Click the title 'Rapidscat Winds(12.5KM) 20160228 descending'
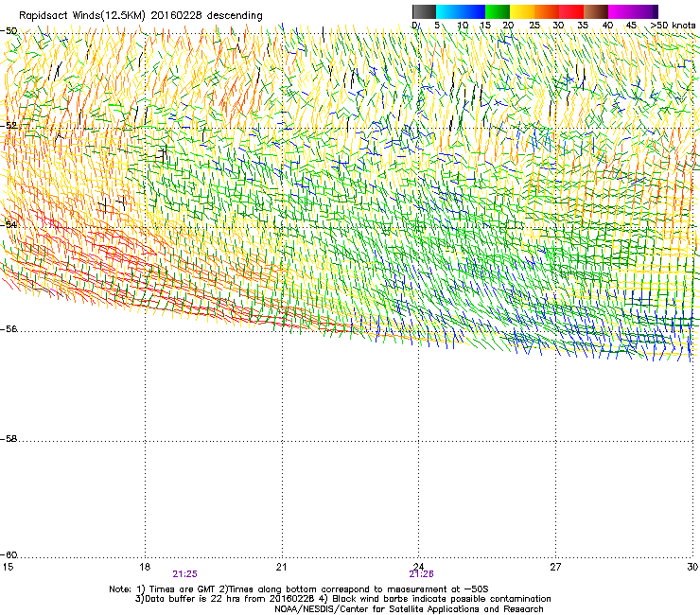 (141, 16)
